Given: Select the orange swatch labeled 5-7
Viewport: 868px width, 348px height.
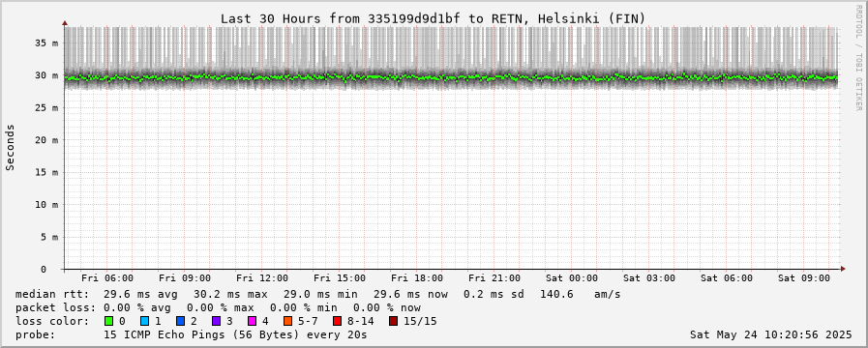Looking at the screenshot, I should click(x=287, y=321).
